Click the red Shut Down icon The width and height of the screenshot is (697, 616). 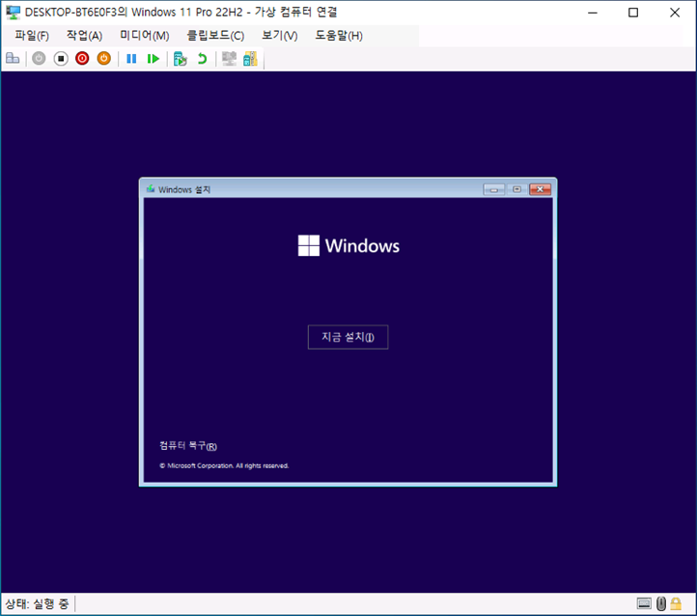click(x=82, y=58)
